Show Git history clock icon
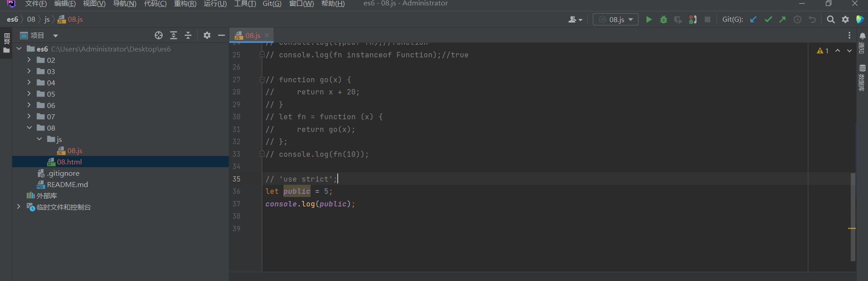The width and height of the screenshot is (868, 281). click(797, 19)
